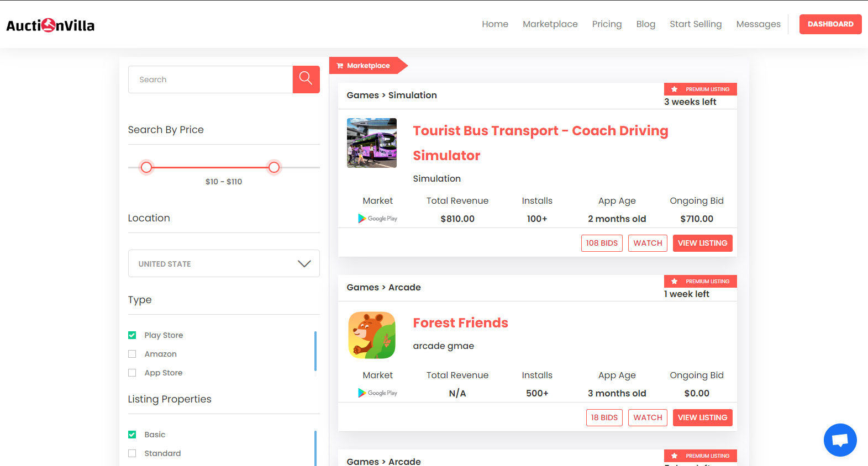
Task: Click the Dashboard button
Action: pyautogui.click(x=830, y=24)
